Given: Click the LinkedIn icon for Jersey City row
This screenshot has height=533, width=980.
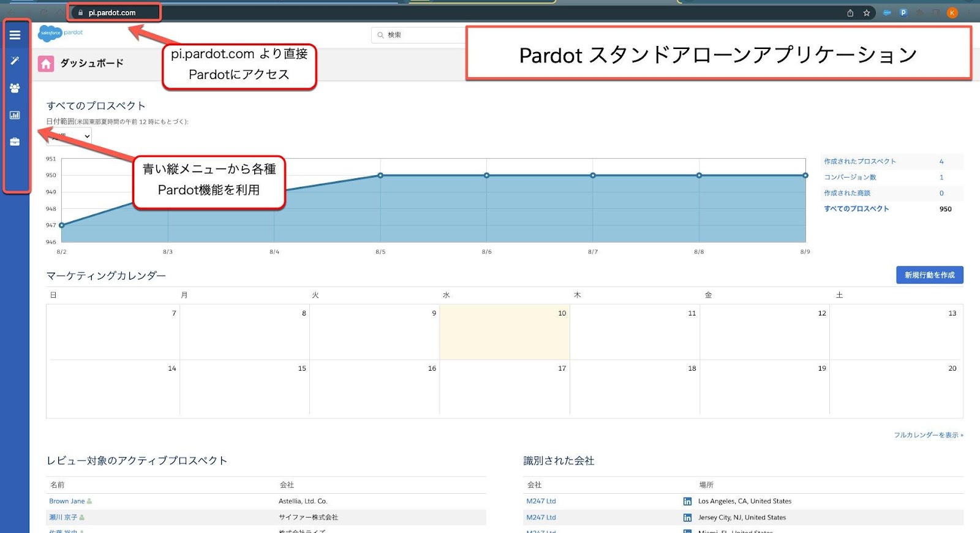Looking at the screenshot, I should click(x=687, y=518).
